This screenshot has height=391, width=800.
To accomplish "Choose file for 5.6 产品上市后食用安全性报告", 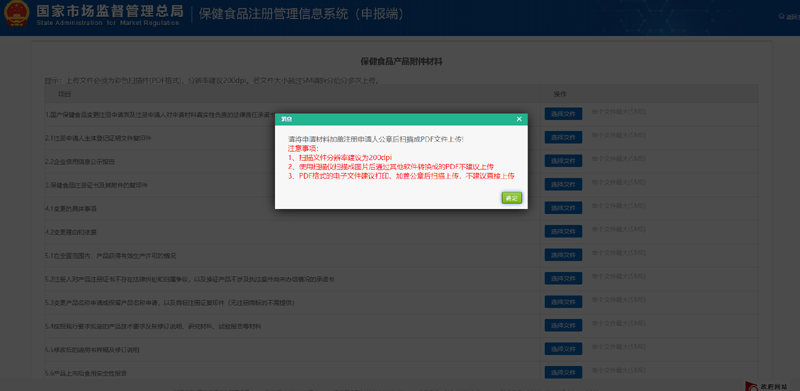I will point(563,372).
